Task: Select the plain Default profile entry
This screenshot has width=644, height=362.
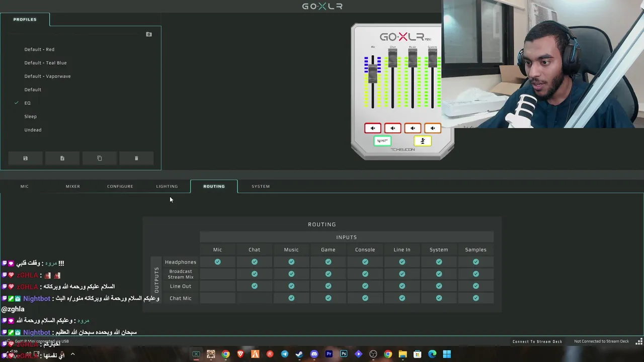Action: pos(33,89)
